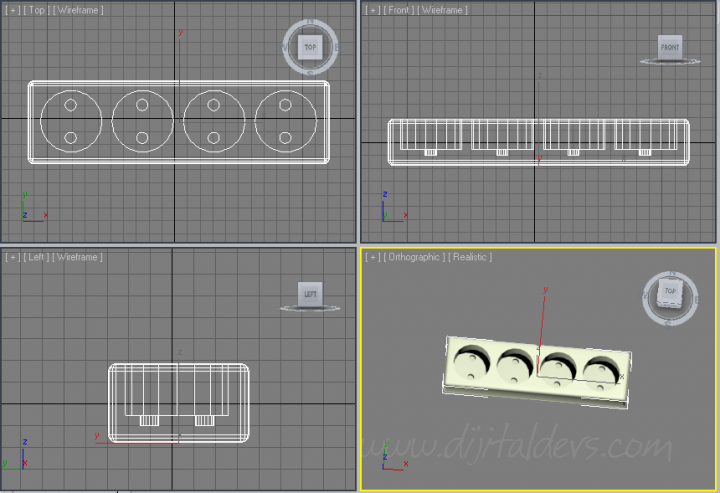Select the socket model in the Orthographic viewport
720x493 pixels.
[536, 372]
